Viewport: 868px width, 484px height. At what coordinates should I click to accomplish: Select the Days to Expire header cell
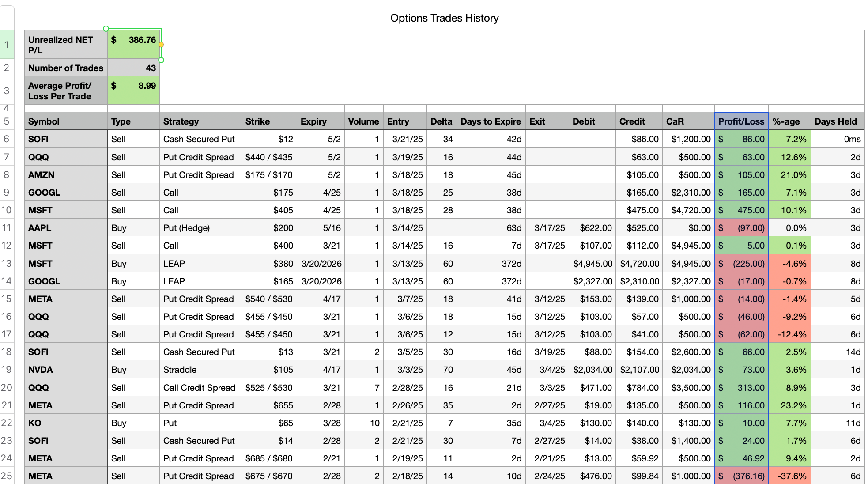(491, 121)
